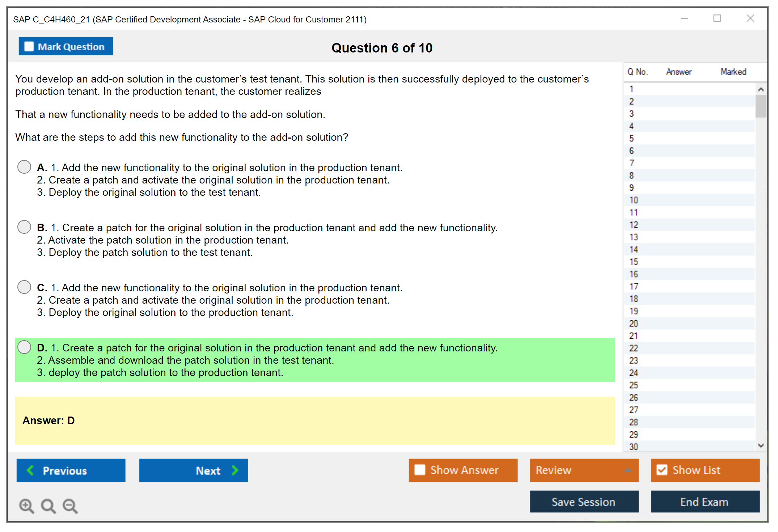Tick the Show Answer checkbox
The height and width of the screenshot is (532, 778).
420,470
